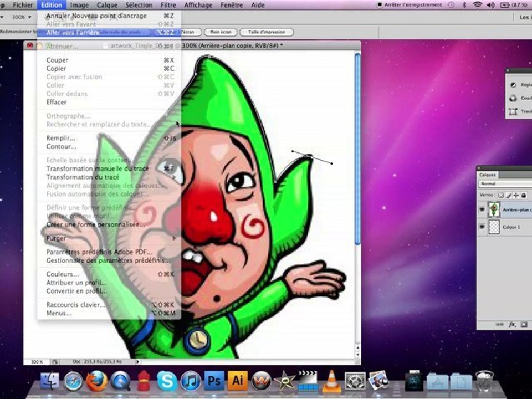Expand the status bar Doc info arrow
The height and width of the screenshot is (399, 532).
coord(137,362)
